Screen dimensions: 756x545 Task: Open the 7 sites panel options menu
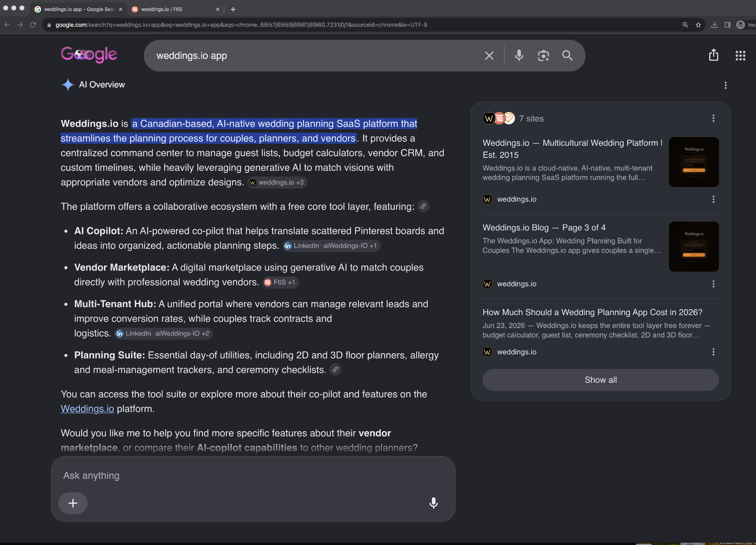tap(713, 118)
